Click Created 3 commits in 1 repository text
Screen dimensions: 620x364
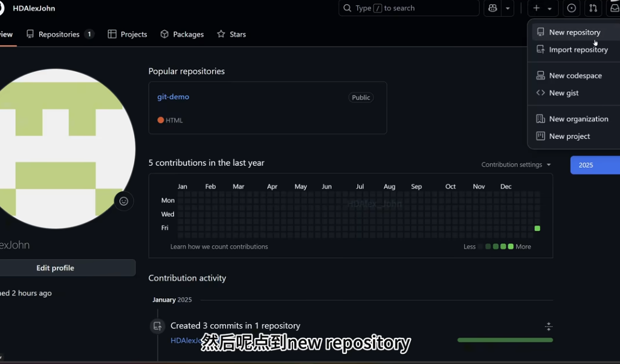coord(235,326)
